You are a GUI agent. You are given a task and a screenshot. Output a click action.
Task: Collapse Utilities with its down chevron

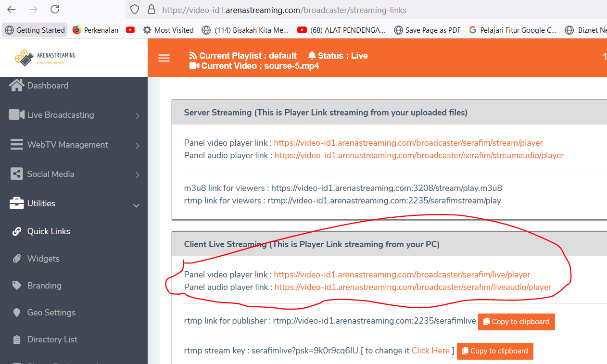point(136,205)
